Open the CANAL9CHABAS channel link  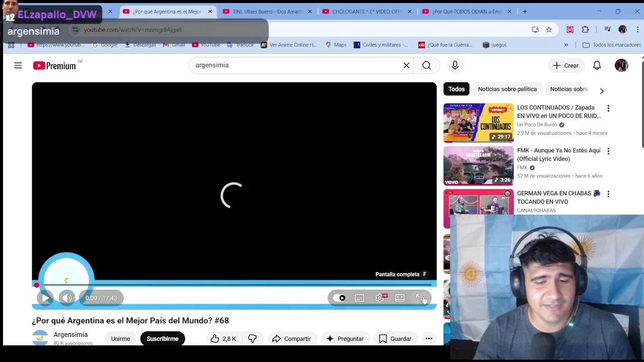coord(536,210)
